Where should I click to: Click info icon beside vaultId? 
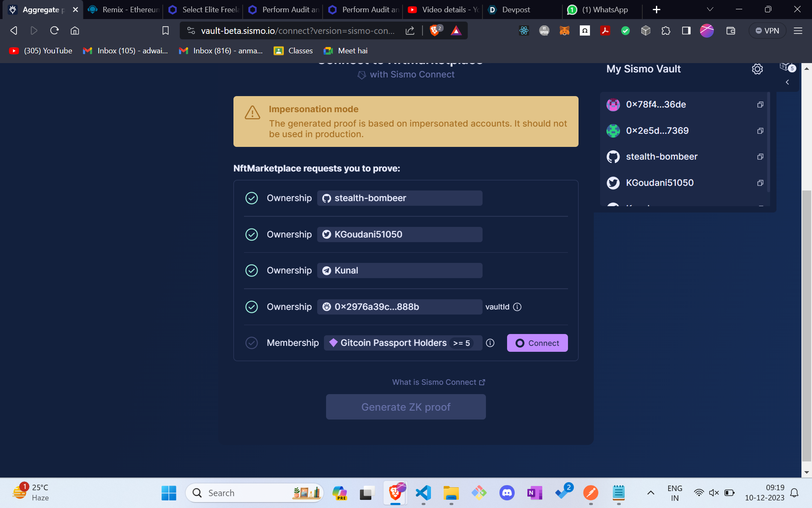click(x=517, y=307)
